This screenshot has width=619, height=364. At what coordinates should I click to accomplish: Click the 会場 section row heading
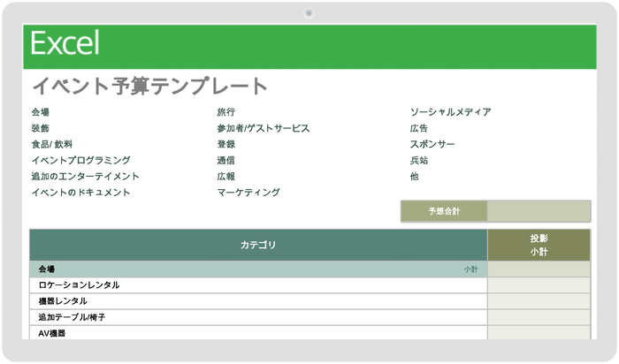click(x=47, y=269)
